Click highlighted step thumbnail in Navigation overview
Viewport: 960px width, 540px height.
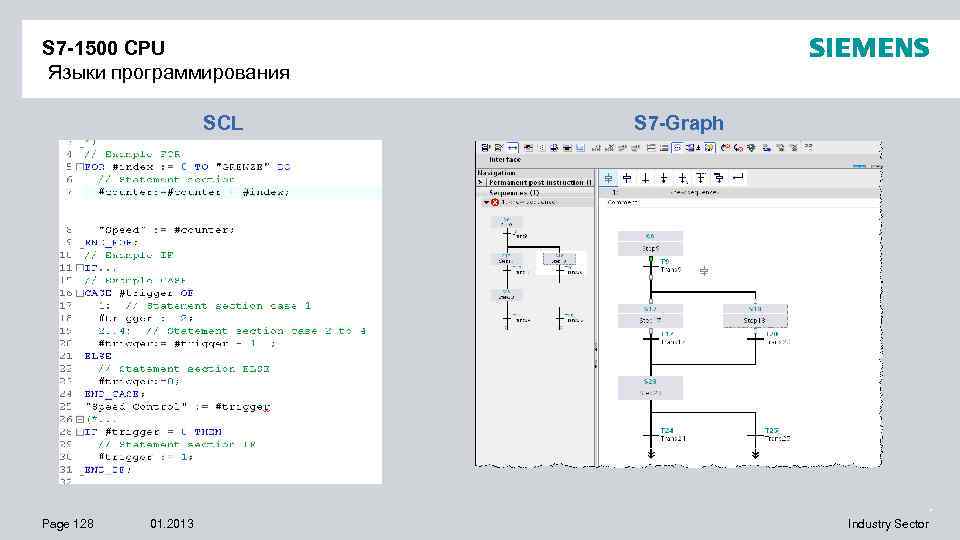[x=559, y=259]
